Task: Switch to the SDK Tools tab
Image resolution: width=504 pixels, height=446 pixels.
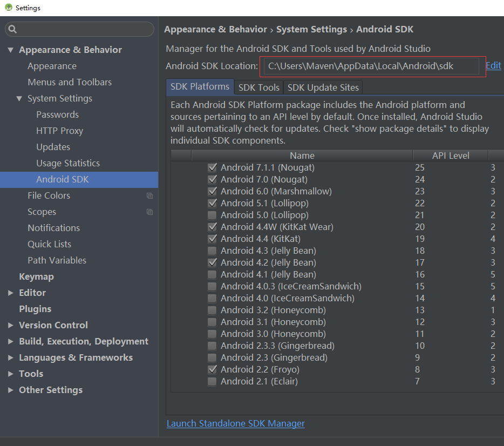Action: 259,87
